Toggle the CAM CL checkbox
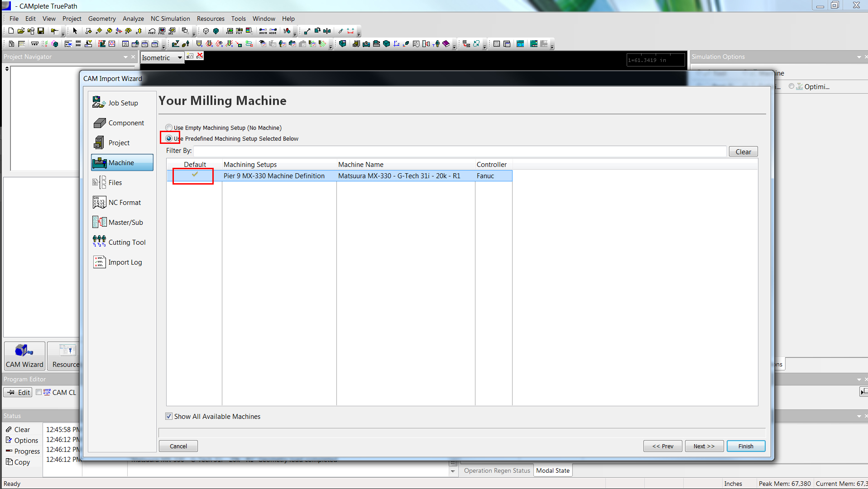Screen dimensions: 868x489 click(x=39, y=392)
